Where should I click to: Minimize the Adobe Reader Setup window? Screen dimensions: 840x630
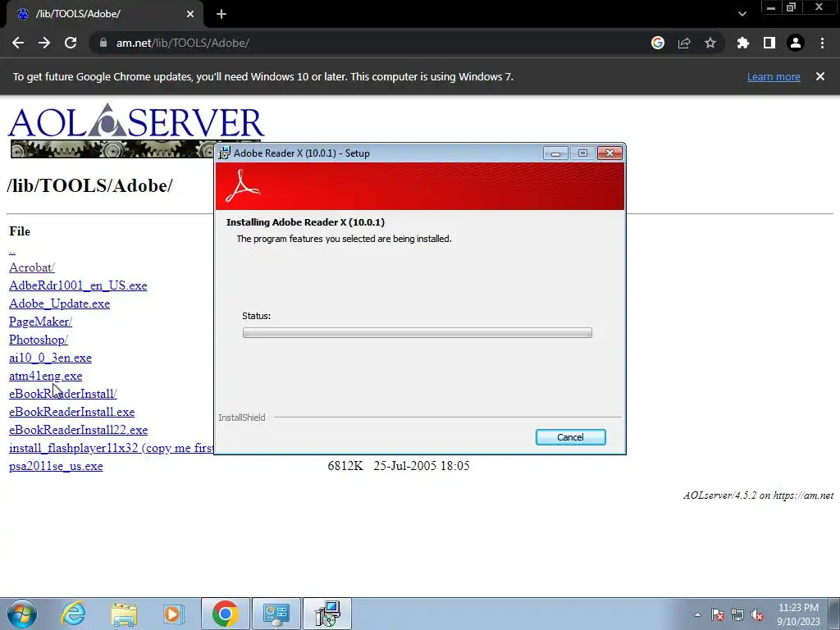(555, 153)
